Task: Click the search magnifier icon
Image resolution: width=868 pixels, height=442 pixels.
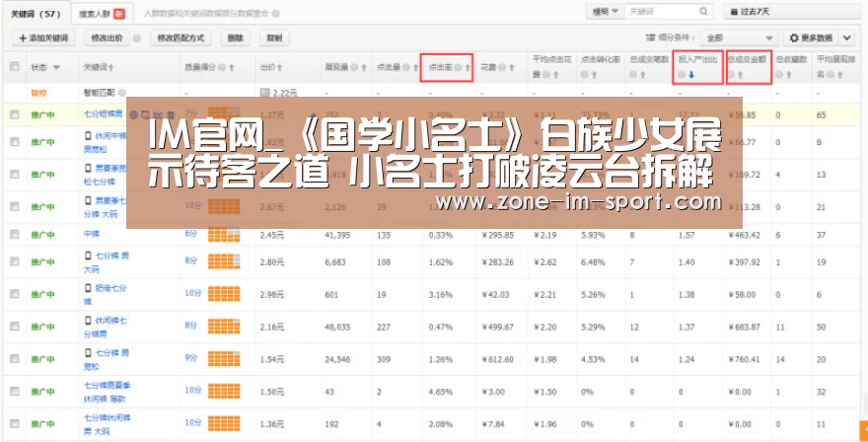Action: (703, 11)
